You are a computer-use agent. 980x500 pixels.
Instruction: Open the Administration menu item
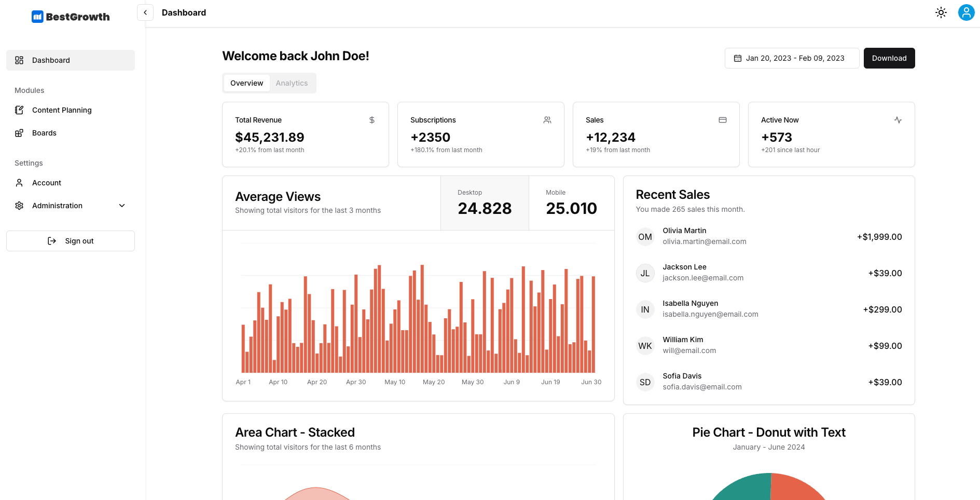pos(71,206)
